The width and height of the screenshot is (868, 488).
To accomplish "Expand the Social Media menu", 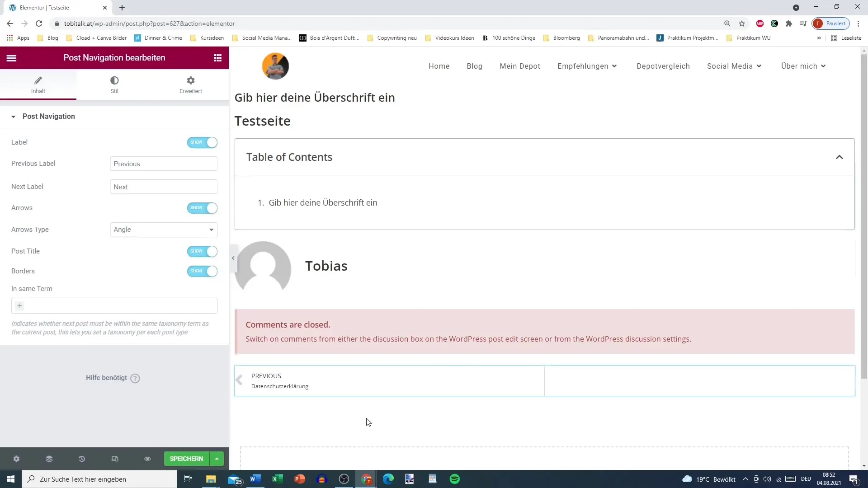I will tap(734, 66).
